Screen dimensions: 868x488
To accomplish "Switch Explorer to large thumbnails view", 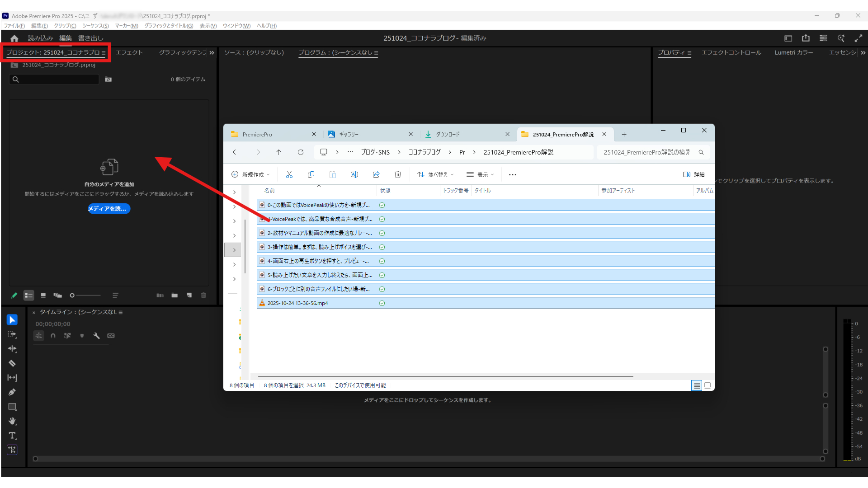I will (708, 385).
